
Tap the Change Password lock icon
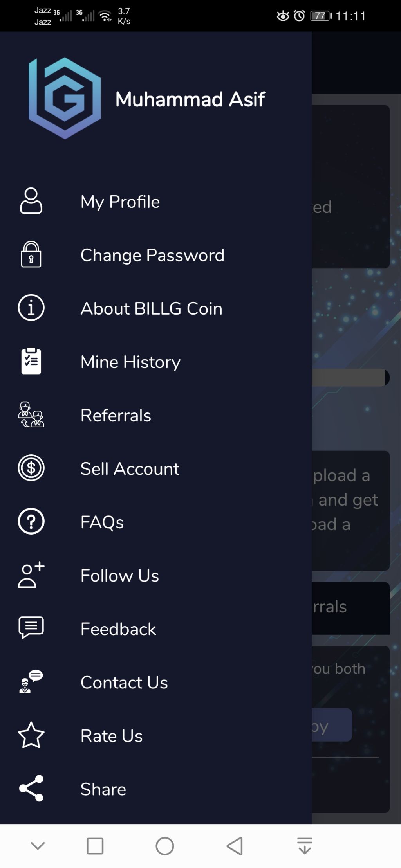31,254
